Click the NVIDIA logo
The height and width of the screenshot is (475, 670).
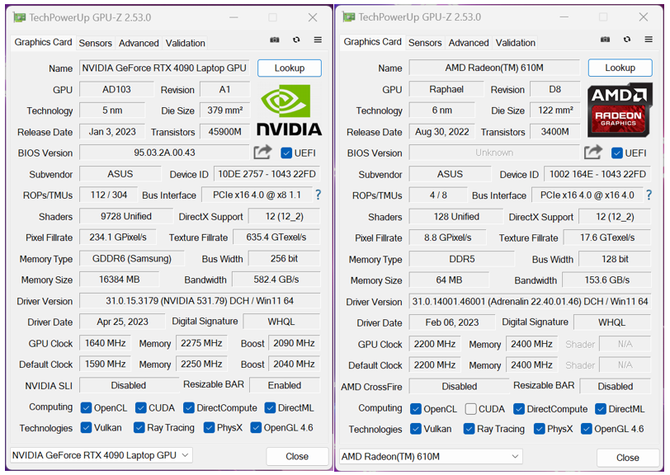pos(289,110)
